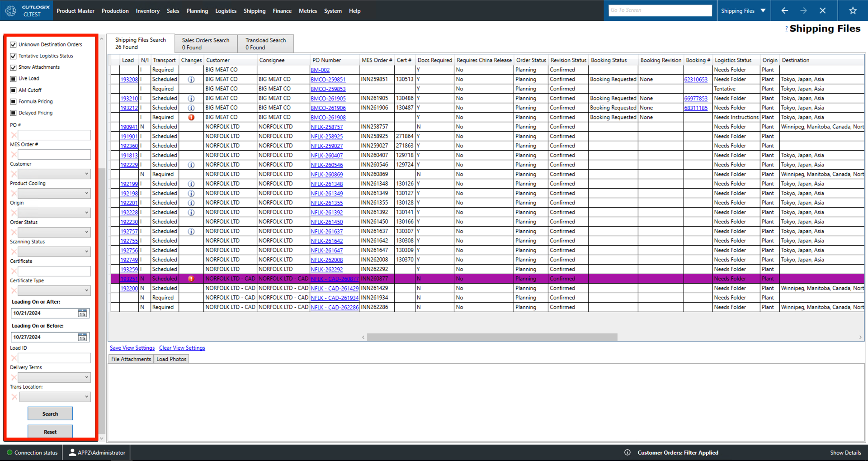Click the favorites star icon
This screenshot has width=868, height=461.
853,10
